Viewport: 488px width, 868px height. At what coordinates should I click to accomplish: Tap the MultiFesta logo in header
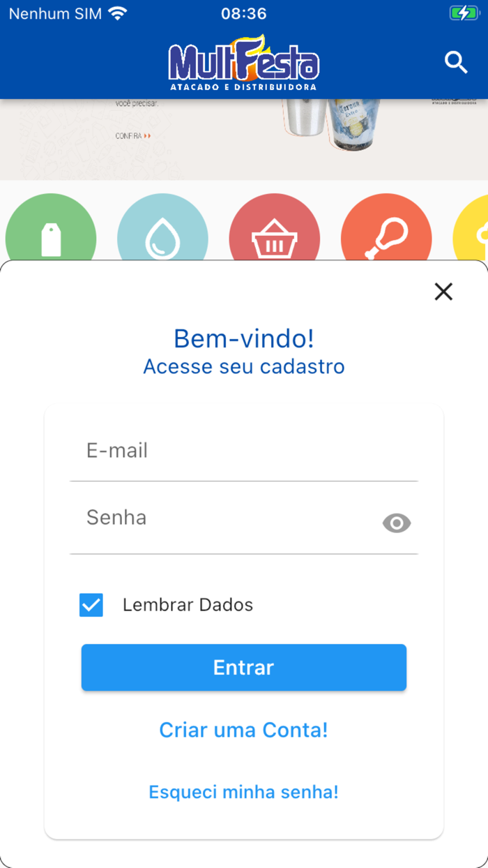click(x=243, y=64)
